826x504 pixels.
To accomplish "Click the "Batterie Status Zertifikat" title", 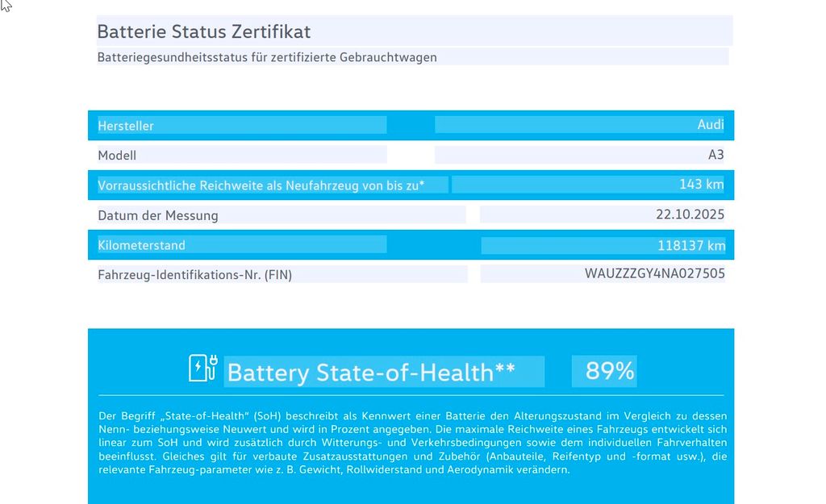I will click(204, 32).
